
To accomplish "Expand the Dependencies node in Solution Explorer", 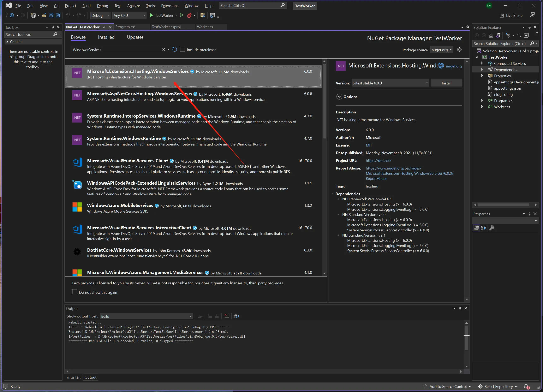I will [482, 70].
